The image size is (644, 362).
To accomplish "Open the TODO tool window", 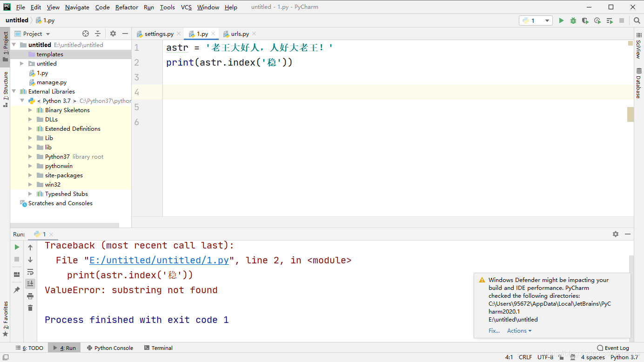I will click(29, 348).
